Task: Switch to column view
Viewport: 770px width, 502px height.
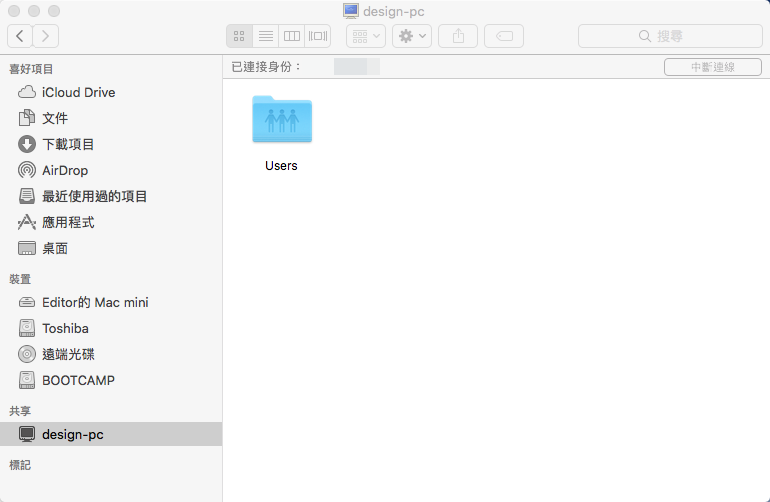Action: click(292, 36)
